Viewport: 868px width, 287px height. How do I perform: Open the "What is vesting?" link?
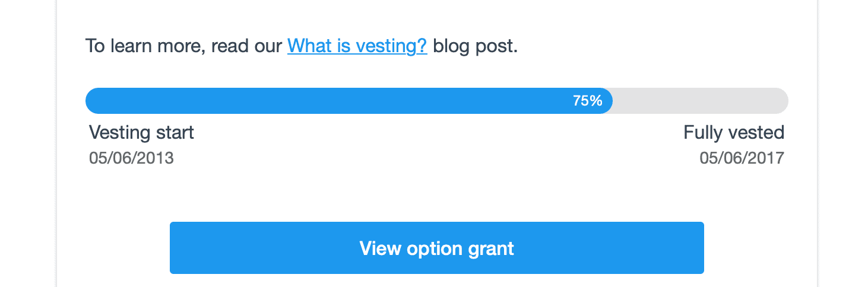(357, 46)
